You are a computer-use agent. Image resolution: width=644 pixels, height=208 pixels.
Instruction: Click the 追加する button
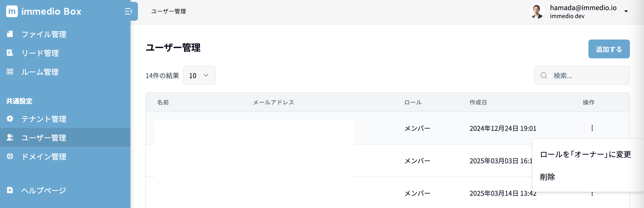(609, 49)
